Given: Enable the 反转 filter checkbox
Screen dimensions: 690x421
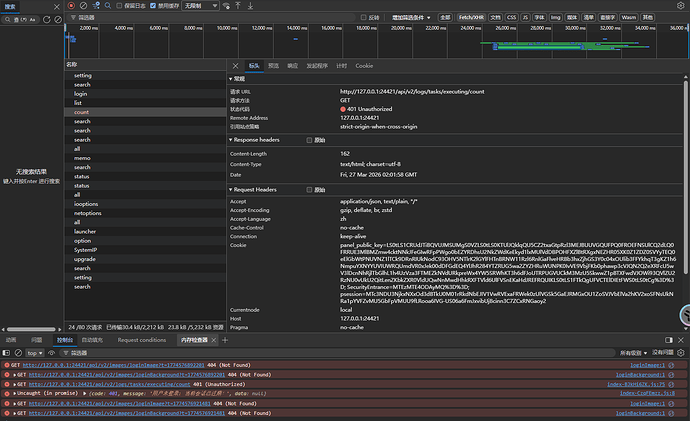Looking at the screenshot, I should click(364, 18).
